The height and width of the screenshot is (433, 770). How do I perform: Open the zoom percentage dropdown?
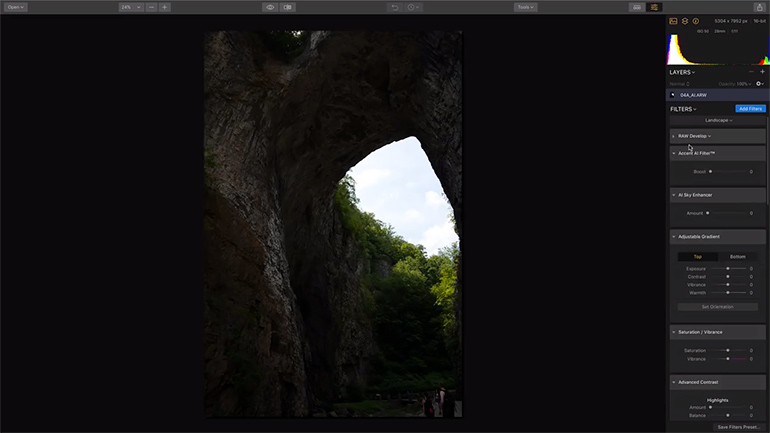(x=130, y=7)
